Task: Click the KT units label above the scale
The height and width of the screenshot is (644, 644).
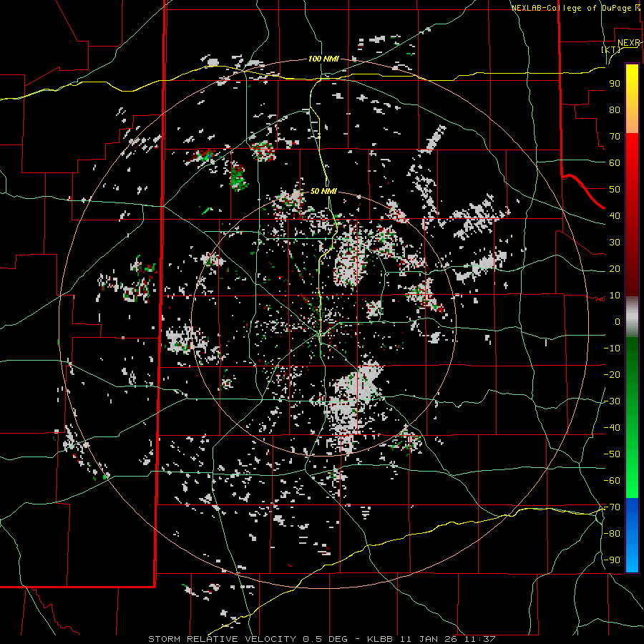Action: 611,49
